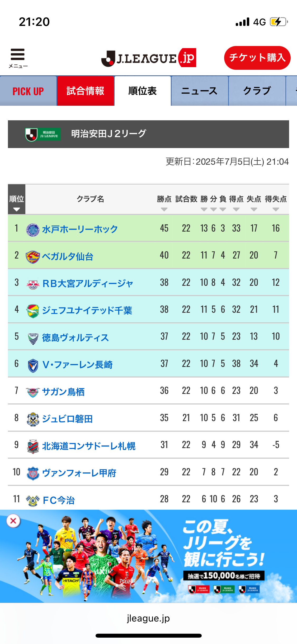Sort table by 勝点 arrow
The image size is (297, 644).
point(164,209)
